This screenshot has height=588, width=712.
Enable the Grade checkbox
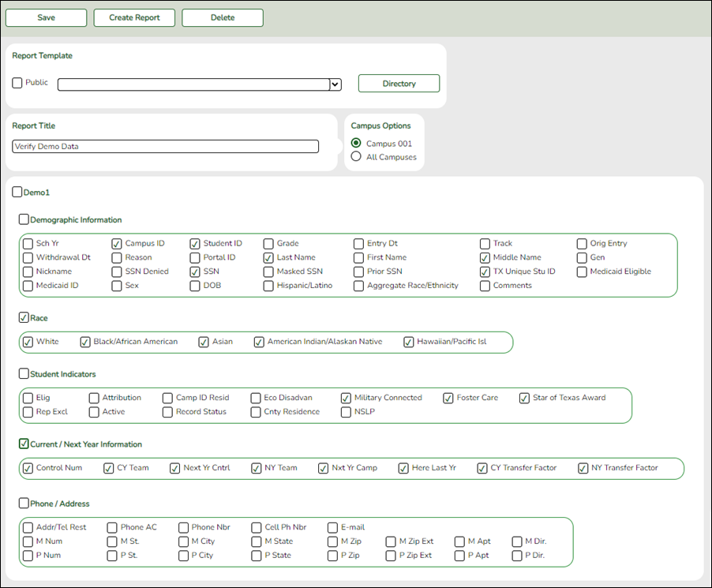[268, 244]
